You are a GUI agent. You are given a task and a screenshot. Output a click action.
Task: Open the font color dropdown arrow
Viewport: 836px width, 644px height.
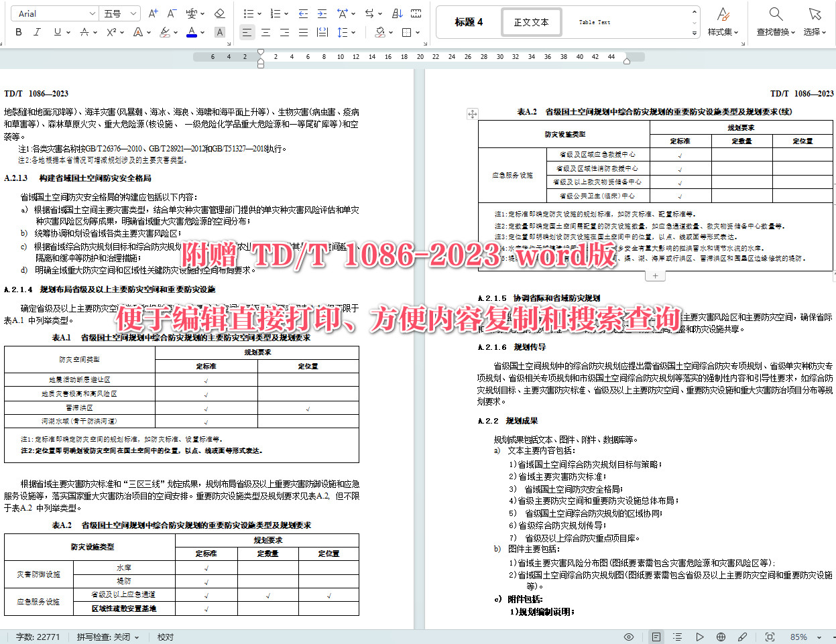[202, 32]
